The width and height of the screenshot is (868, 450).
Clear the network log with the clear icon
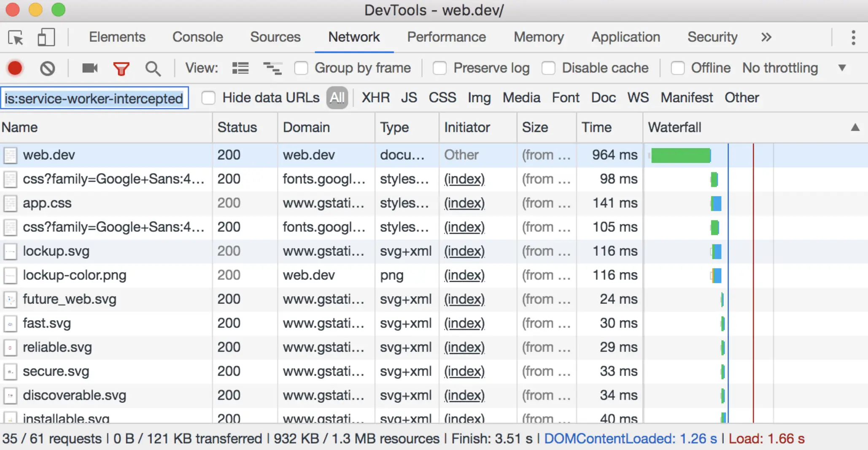[47, 68]
